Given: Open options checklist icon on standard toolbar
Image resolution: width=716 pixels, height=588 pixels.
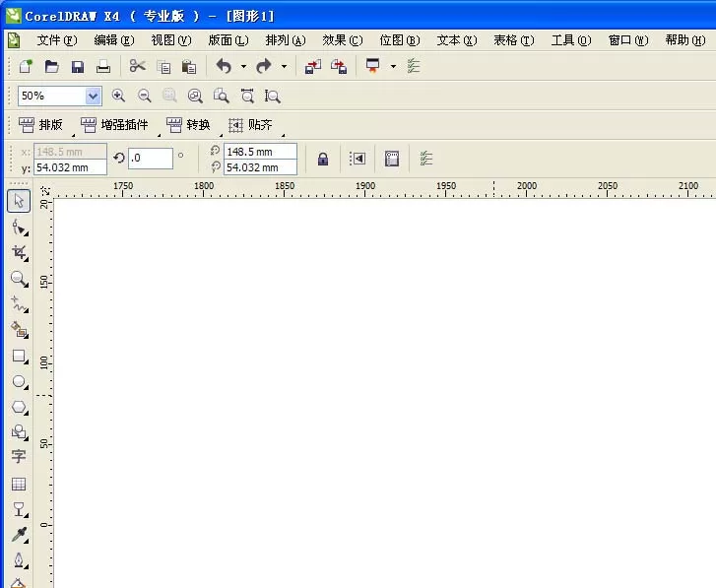Looking at the screenshot, I should tap(414, 66).
